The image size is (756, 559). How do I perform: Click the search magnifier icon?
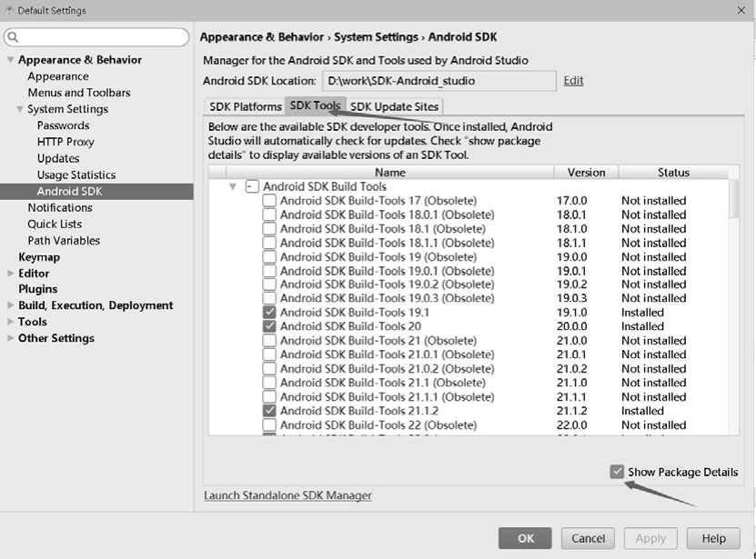pos(13,37)
